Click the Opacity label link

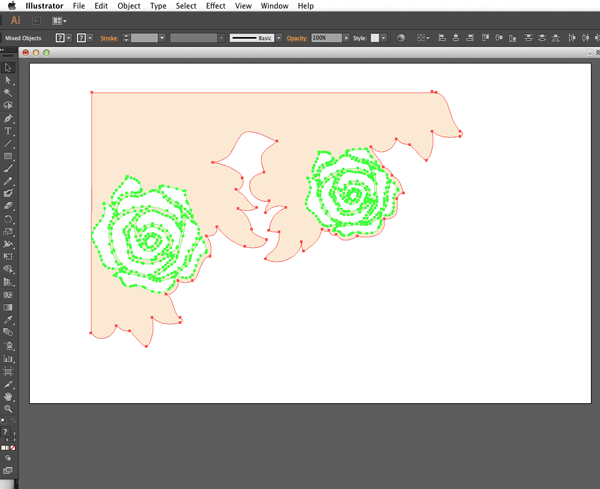297,37
